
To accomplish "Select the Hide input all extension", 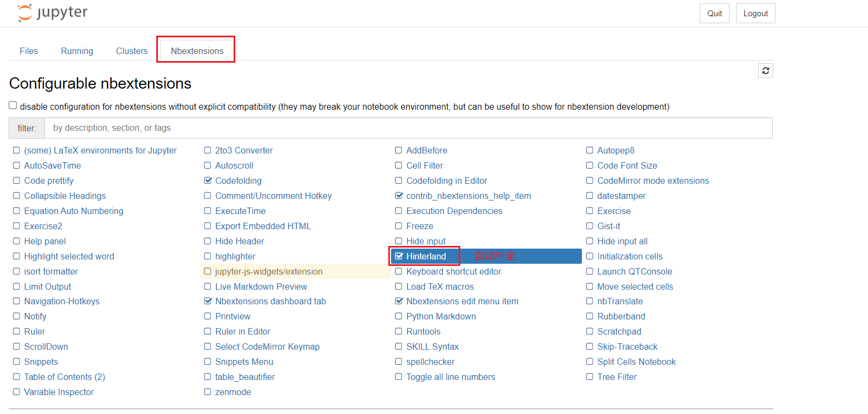I will [x=622, y=241].
